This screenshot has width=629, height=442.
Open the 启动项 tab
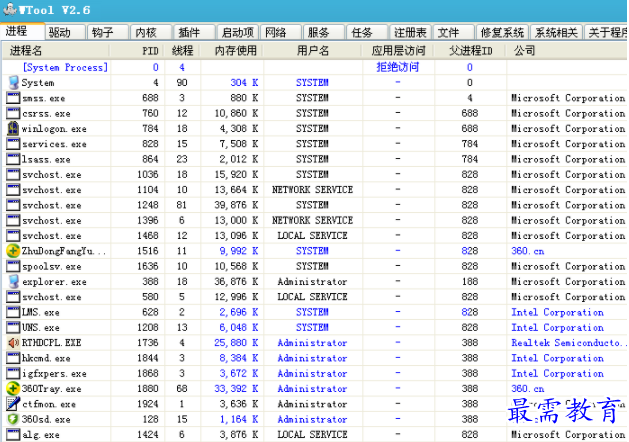pyautogui.click(x=237, y=32)
